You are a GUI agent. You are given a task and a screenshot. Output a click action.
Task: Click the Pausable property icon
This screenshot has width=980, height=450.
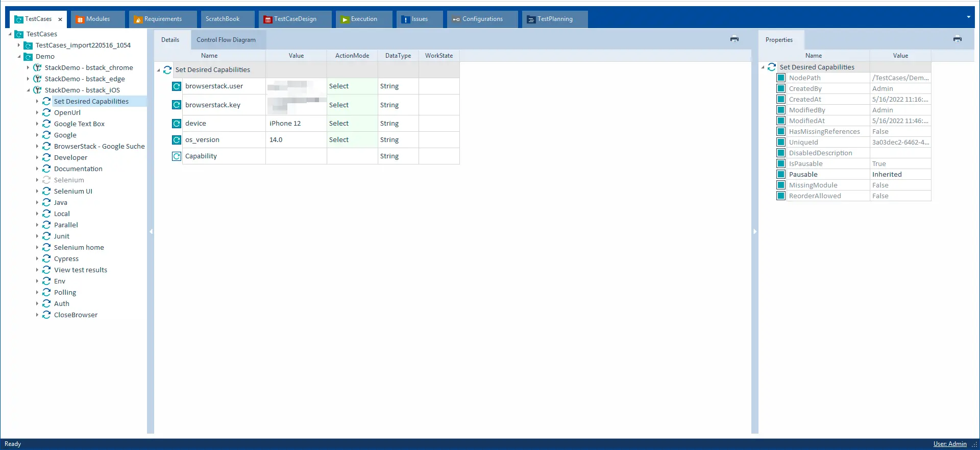tap(780, 175)
